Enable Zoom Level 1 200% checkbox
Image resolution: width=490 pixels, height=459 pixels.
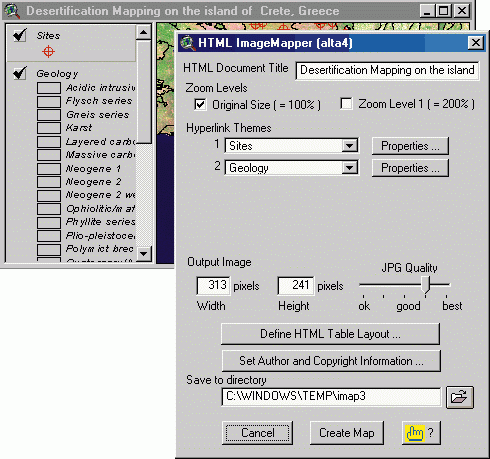(346, 104)
